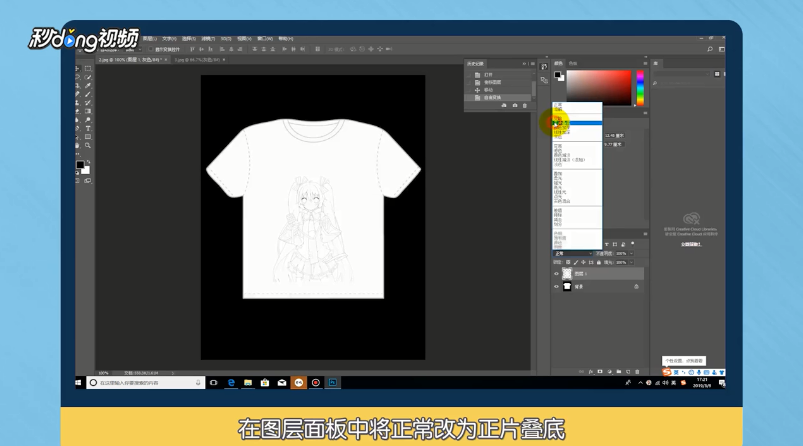
Task: Open Photoshop search magnifier icon
Action: [710, 49]
